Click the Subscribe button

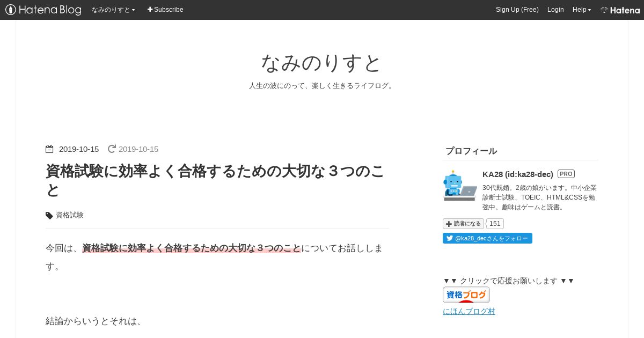pyautogui.click(x=165, y=10)
